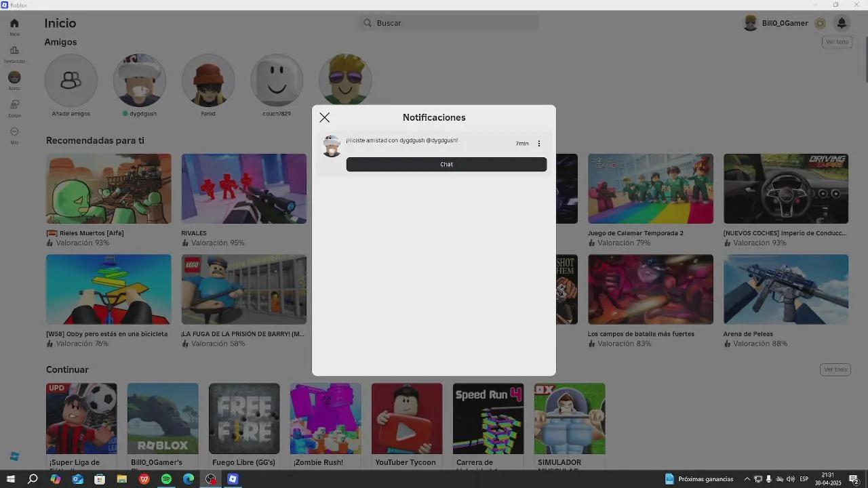Open the Equipo icon in the sidebar
868x488 pixels.
tap(14, 107)
